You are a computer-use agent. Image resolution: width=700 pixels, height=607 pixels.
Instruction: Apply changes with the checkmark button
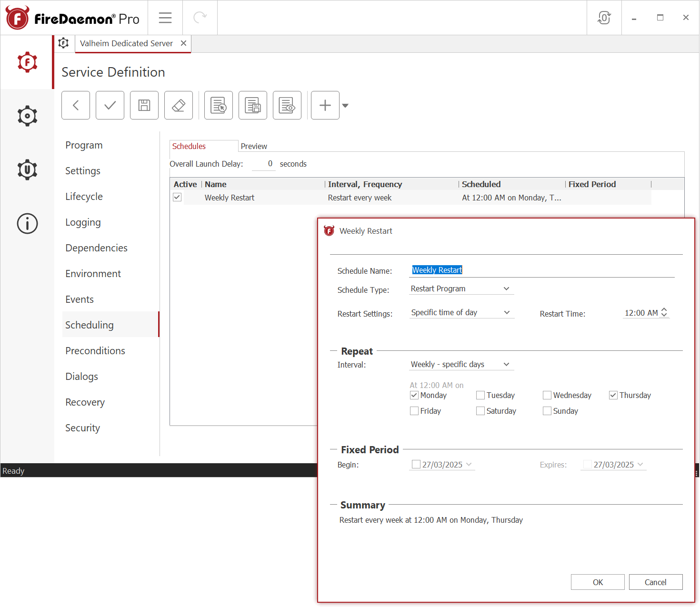(x=110, y=105)
